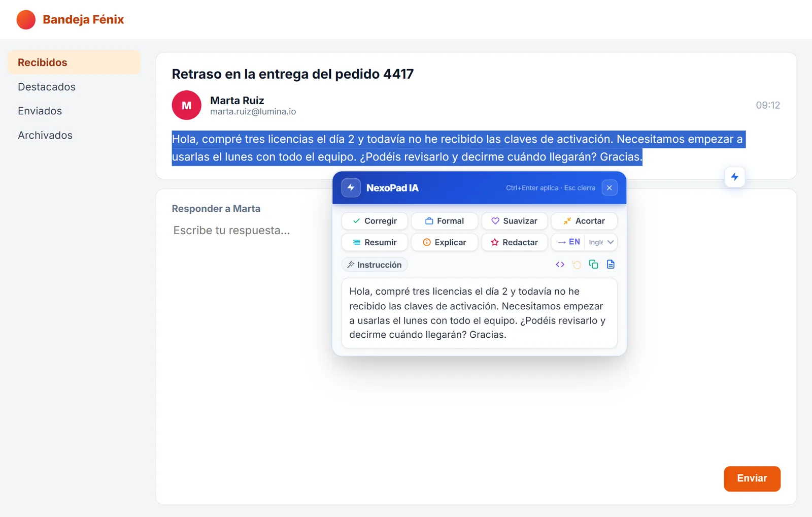Click the 'Bandeja Fénix' app name

pos(83,19)
